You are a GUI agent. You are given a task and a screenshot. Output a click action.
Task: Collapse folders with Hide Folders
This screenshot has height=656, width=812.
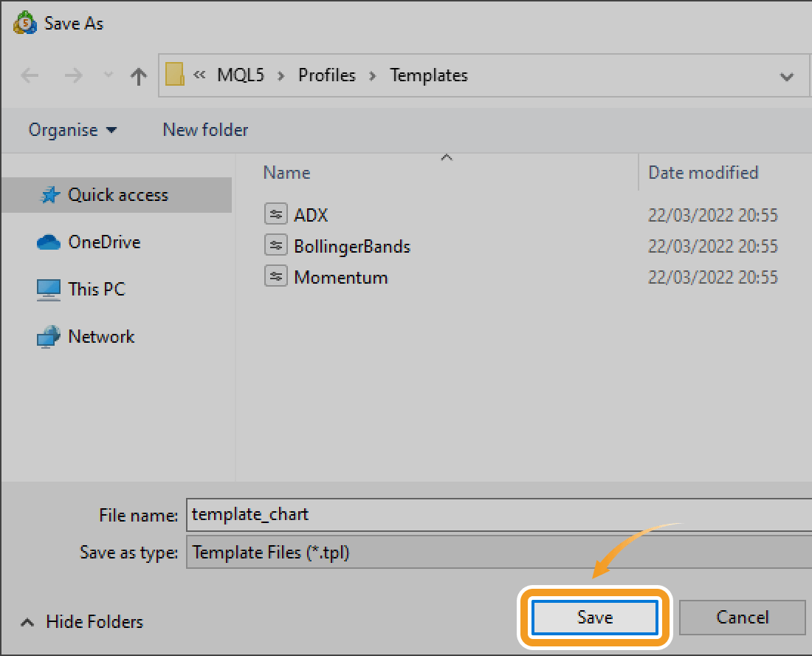82,621
